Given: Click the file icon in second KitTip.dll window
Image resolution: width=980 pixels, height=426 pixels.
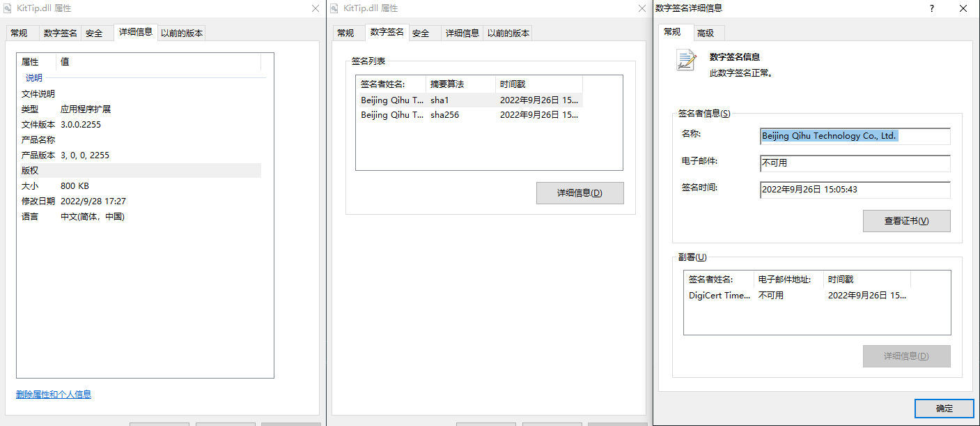Looking at the screenshot, I should pos(334,8).
